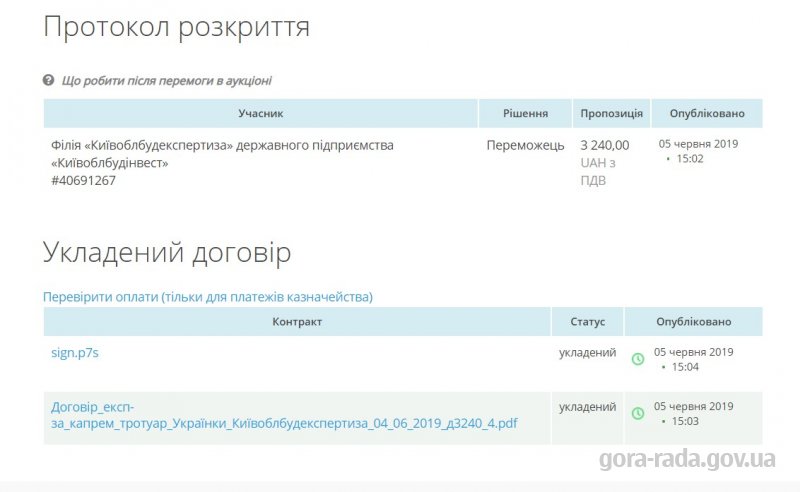Select participant name 'Філія «Київоблбудекспертиза»'
This screenshot has height=492, width=800.
(142, 145)
